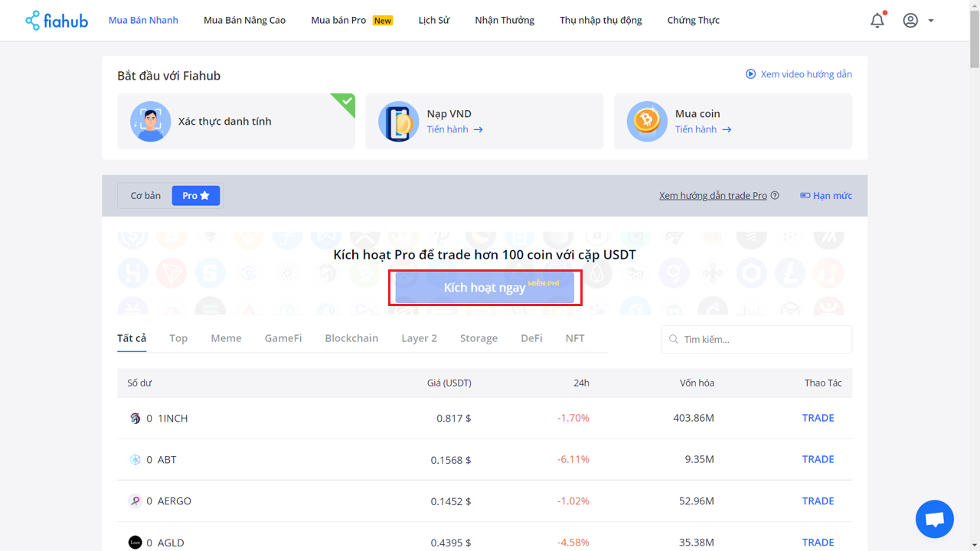Click the Mua coin bitcoin icon

click(647, 121)
